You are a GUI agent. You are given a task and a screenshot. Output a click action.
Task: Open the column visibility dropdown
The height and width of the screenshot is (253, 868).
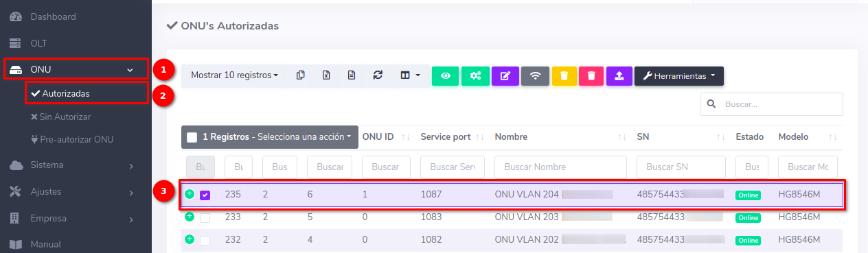(x=410, y=75)
